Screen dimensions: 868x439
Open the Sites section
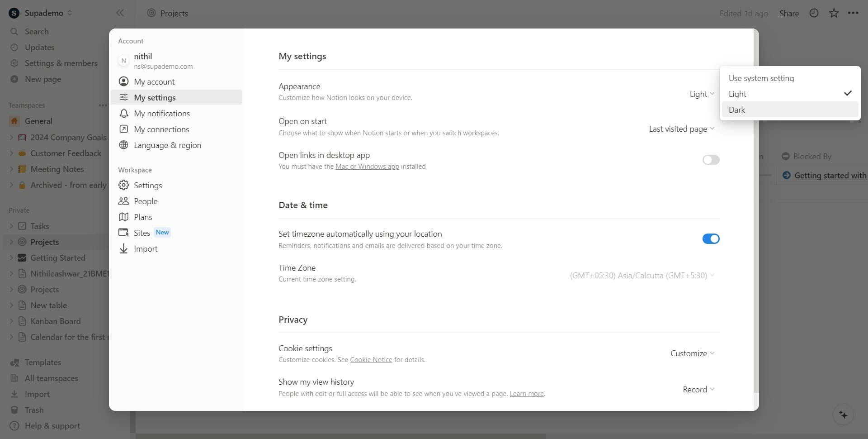pyautogui.click(x=177, y=233)
